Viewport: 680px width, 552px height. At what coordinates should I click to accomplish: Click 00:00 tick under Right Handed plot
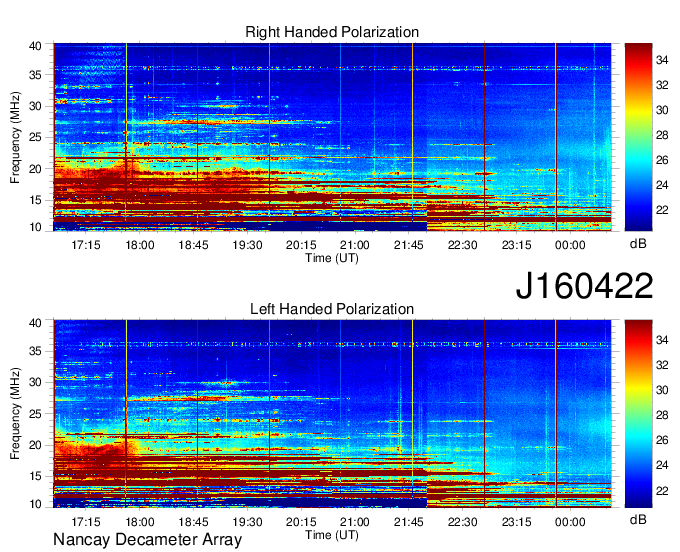click(x=570, y=245)
